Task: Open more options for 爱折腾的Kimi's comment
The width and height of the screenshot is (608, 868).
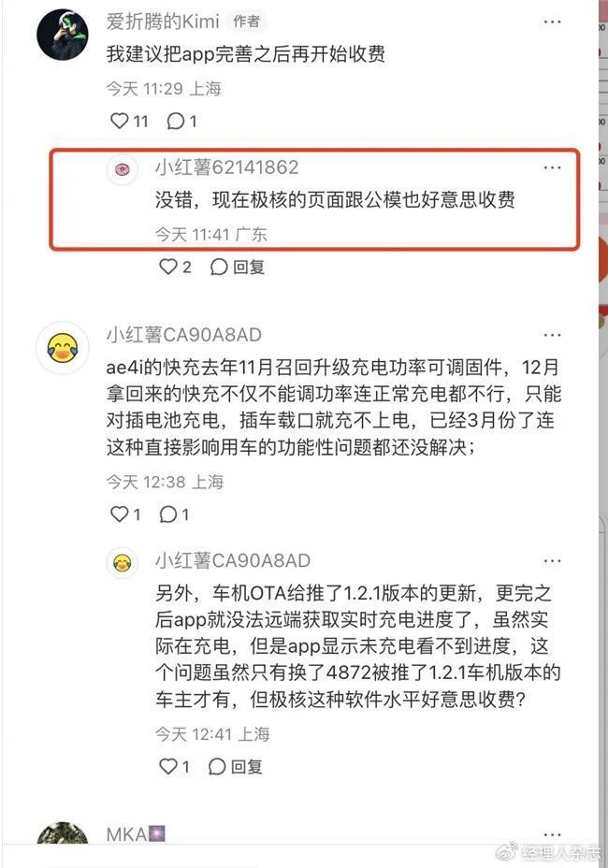Action: (x=552, y=22)
